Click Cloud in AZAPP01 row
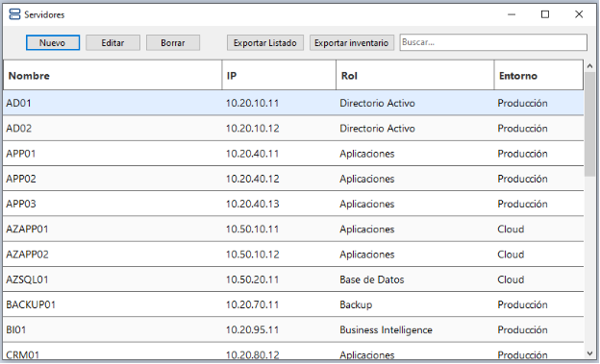Viewport: 600px width, 364px height. tap(511, 230)
